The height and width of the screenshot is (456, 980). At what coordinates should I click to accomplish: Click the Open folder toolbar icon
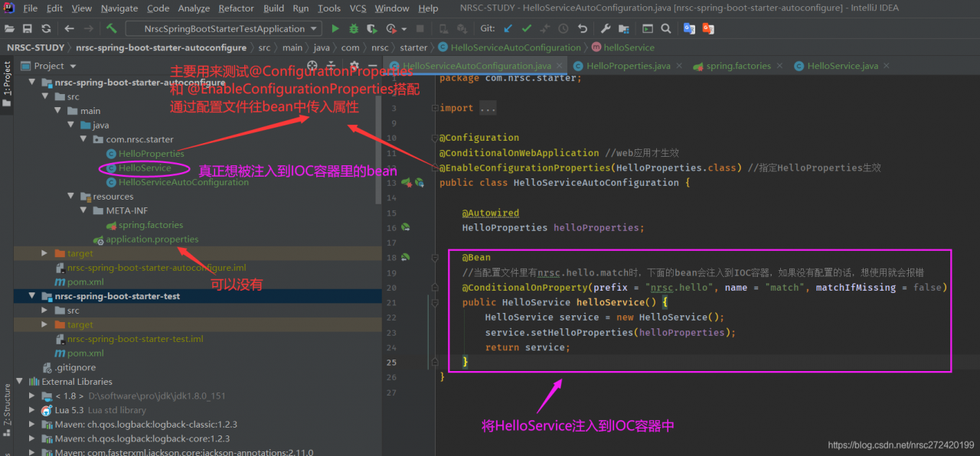coord(10,28)
